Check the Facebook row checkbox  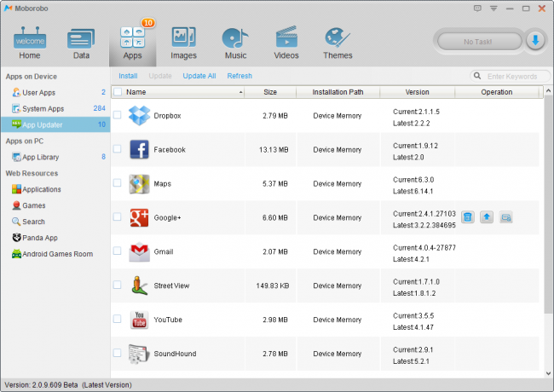[x=118, y=149]
